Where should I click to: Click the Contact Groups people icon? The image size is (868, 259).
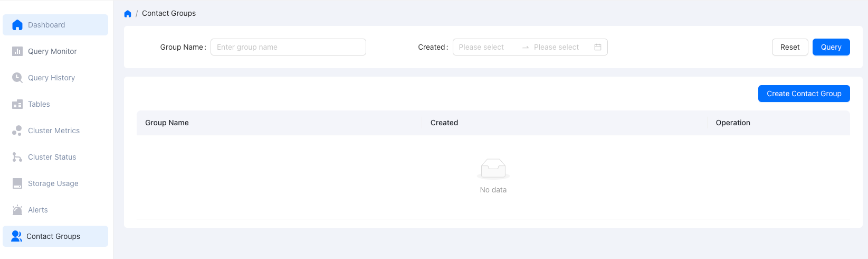[17, 236]
